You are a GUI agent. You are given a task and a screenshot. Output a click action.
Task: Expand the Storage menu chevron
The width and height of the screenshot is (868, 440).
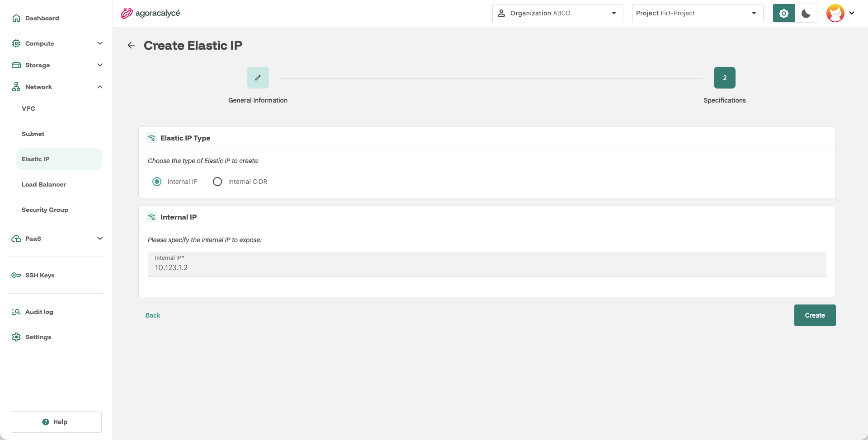(x=100, y=65)
